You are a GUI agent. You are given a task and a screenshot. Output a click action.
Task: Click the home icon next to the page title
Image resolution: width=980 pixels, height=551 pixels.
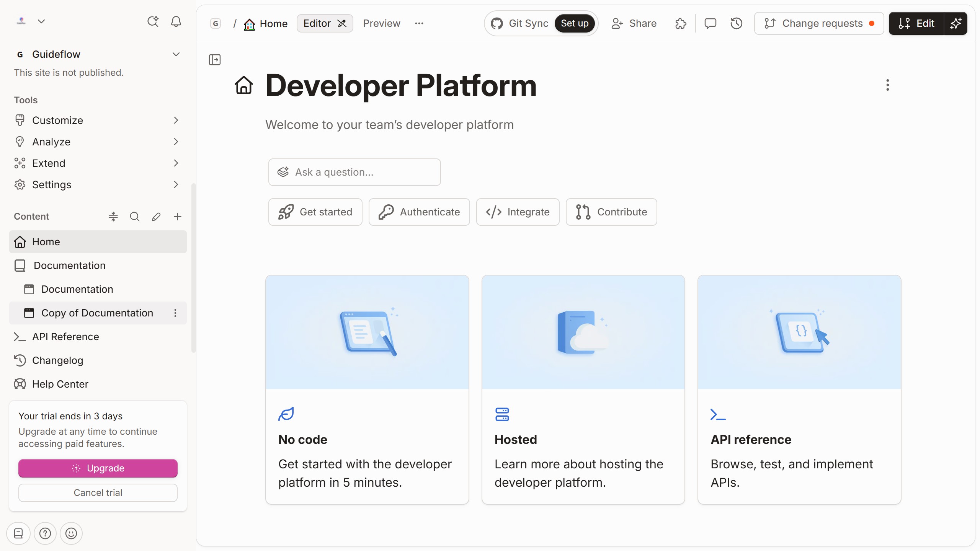[244, 85]
